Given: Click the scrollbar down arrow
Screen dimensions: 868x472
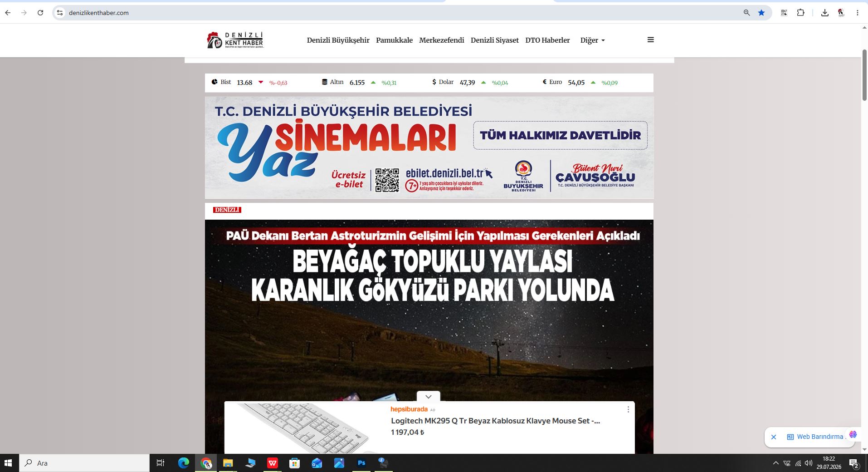Looking at the screenshot, I should (864, 450).
